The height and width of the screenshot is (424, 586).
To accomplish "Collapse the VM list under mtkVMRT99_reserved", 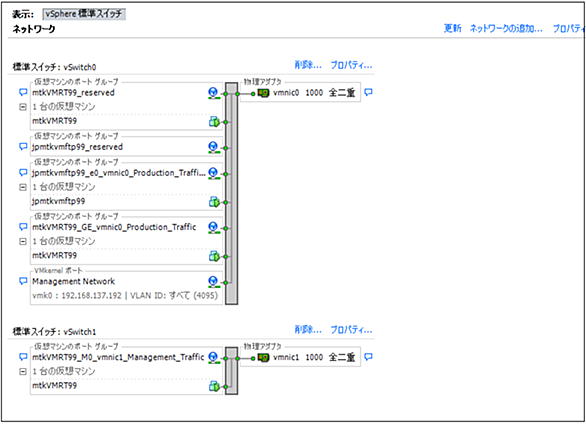I will [x=23, y=107].
